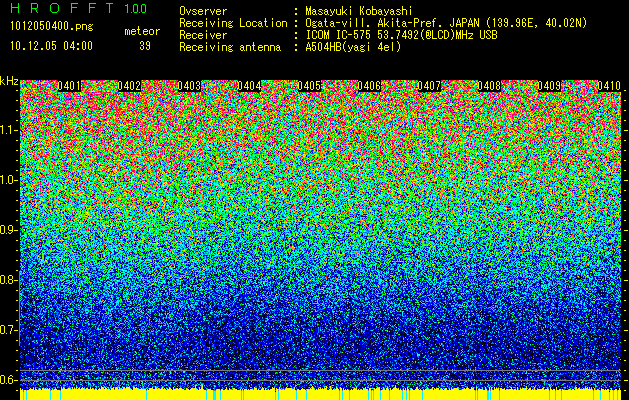Screen dimensions: 629x400
Task: Click the Receiving Location label
Action: (233, 23)
